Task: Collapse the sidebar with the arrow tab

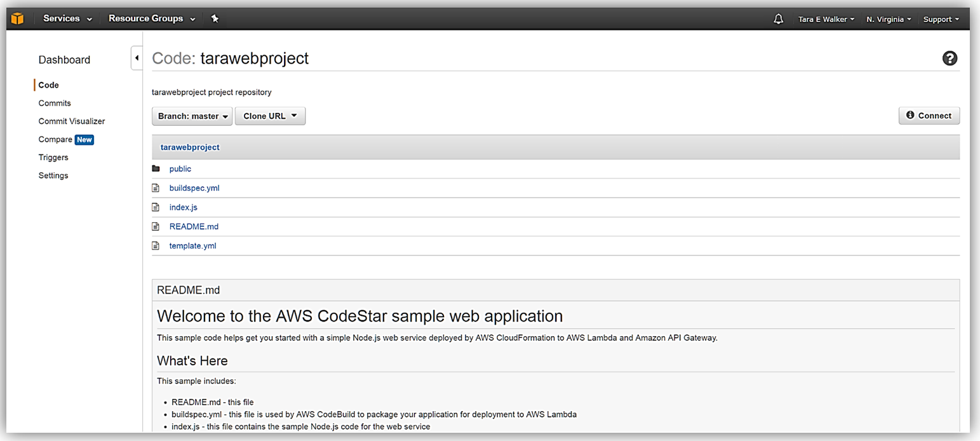Action: 137,58
